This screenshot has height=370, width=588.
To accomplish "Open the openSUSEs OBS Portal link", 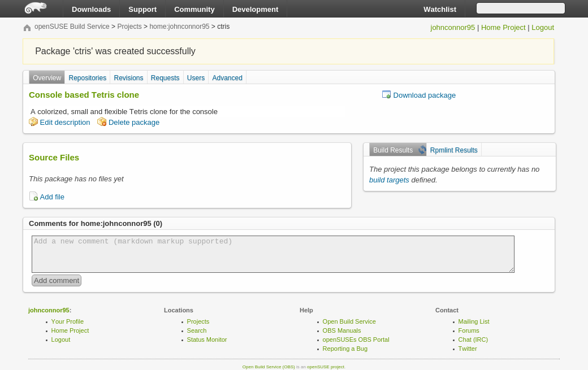I will pos(356,339).
